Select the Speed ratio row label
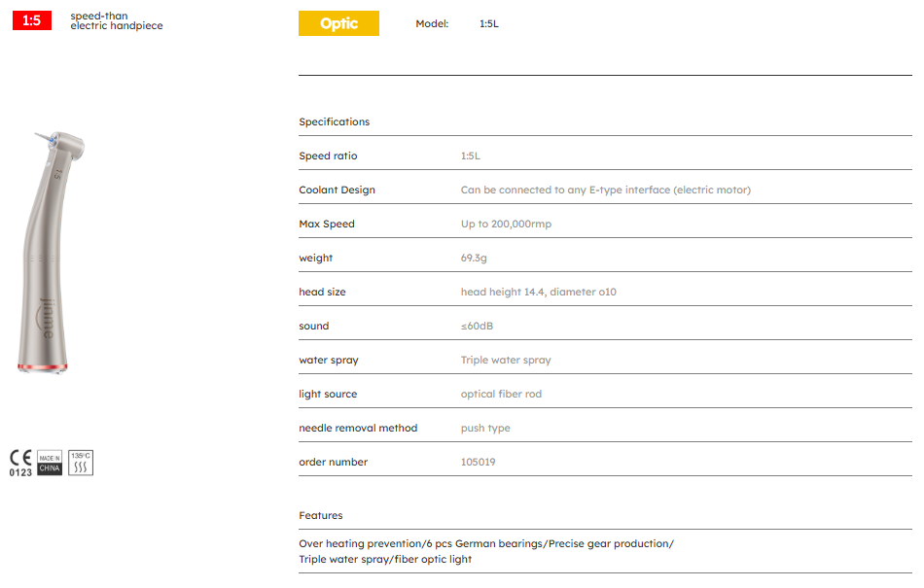The width and height of the screenshot is (924, 588). [328, 156]
